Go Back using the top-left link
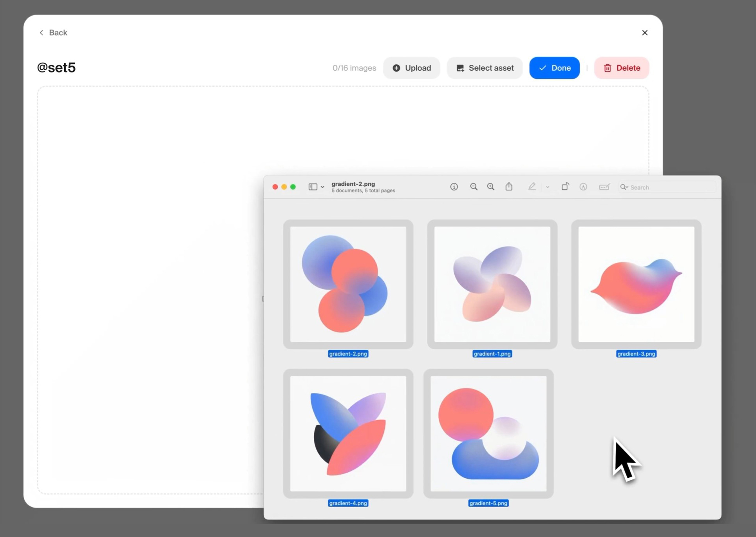 [x=53, y=33]
